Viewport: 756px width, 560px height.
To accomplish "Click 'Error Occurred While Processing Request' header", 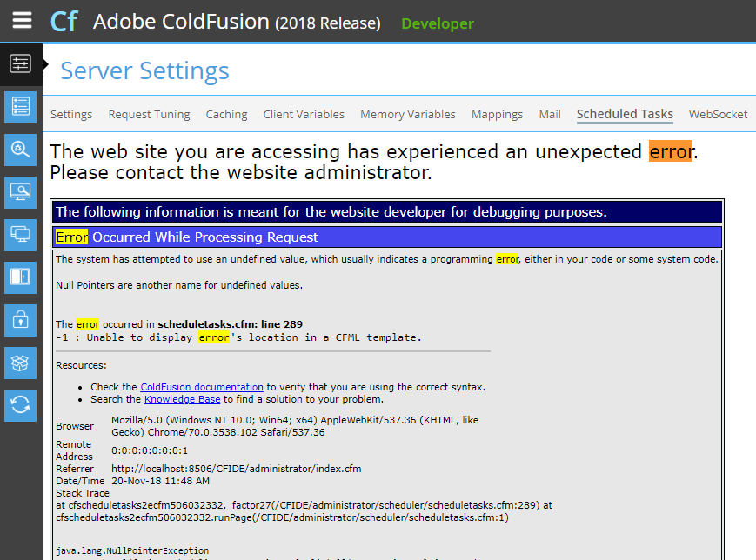I will pos(386,237).
